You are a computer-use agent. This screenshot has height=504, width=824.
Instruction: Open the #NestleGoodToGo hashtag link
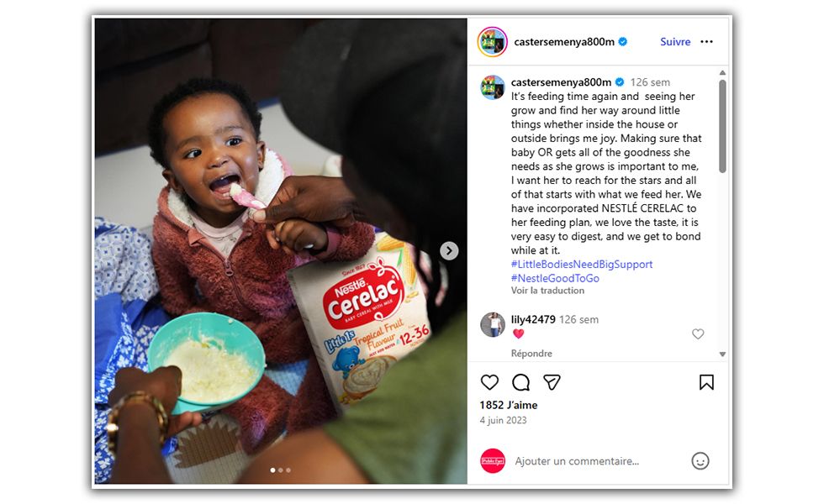click(555, 278)
